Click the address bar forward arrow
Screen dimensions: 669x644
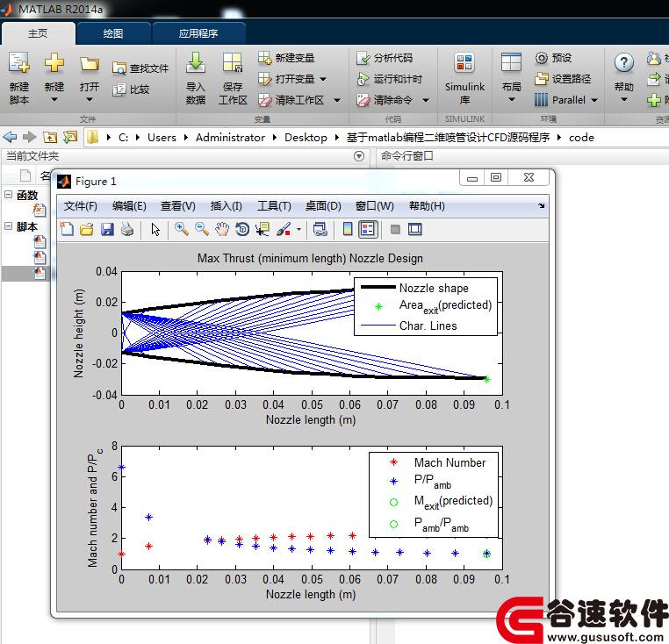tap(30, 138)
